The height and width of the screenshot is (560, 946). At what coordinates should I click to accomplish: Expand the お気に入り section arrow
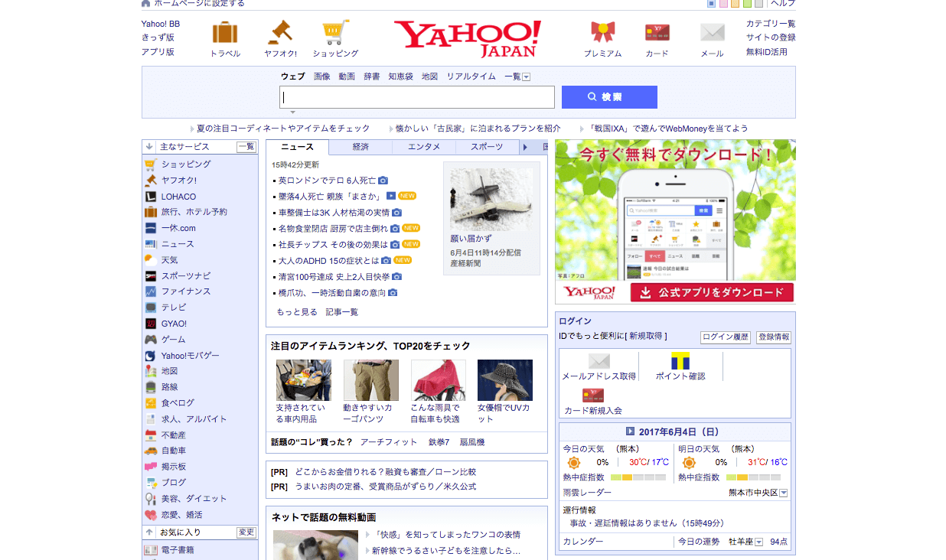coord(149,532)
